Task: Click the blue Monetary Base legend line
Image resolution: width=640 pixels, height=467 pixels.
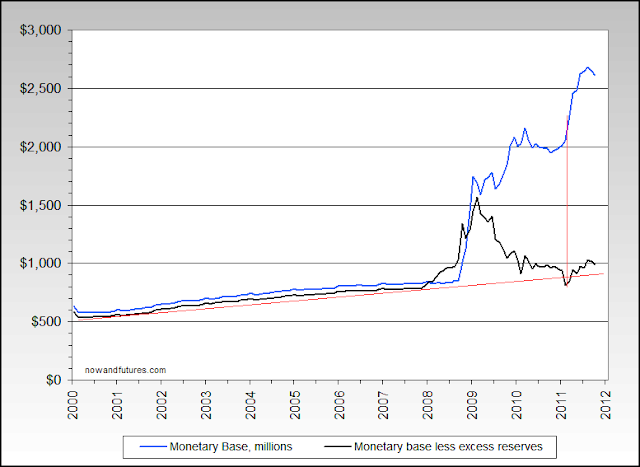Action: 153,447
